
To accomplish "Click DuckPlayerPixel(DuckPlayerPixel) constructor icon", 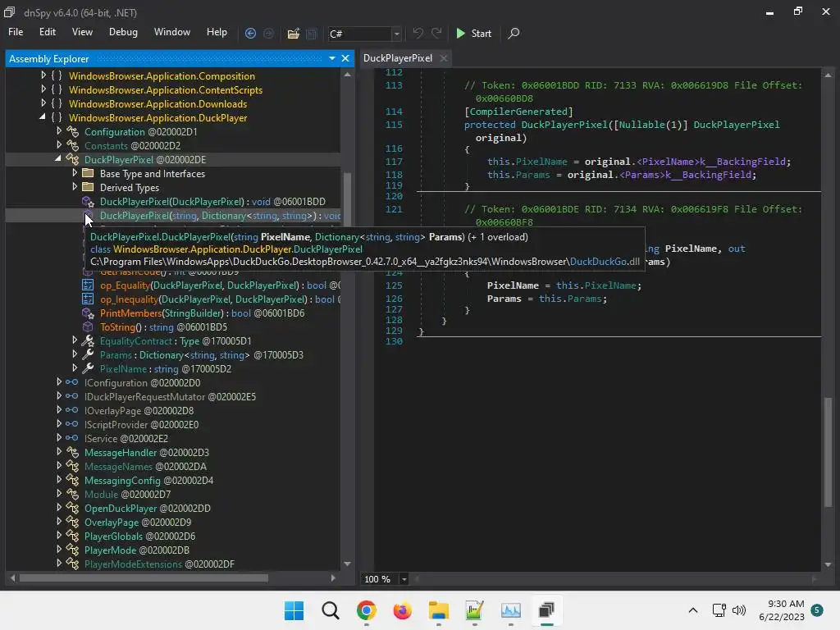I will tap(88, 202).
